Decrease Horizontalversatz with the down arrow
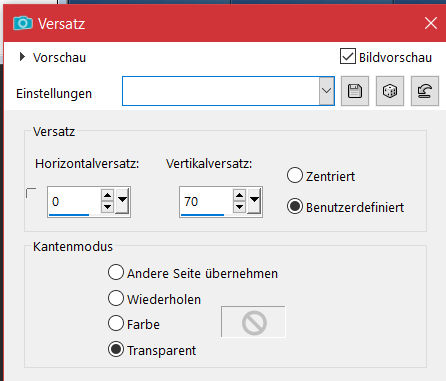446x381 pixels. coord(107,207)
